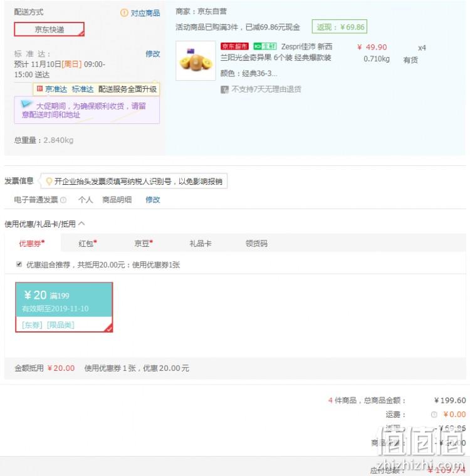Open the kiwi fruit product thumbnail
Screen dimensions: 470x476
click(x=196, y=61)
